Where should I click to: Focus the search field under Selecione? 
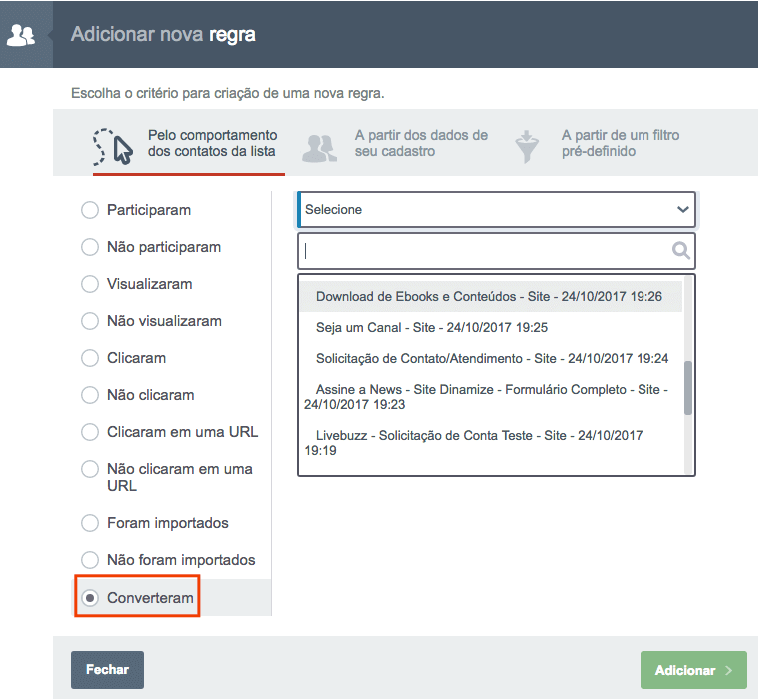click(485, 251)
